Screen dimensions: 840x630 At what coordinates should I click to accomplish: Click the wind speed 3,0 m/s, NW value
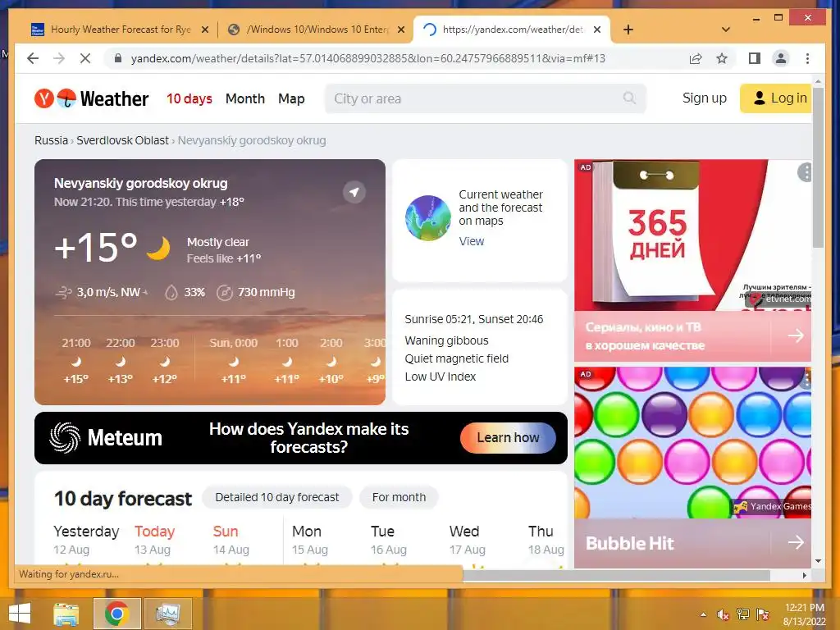109,293
